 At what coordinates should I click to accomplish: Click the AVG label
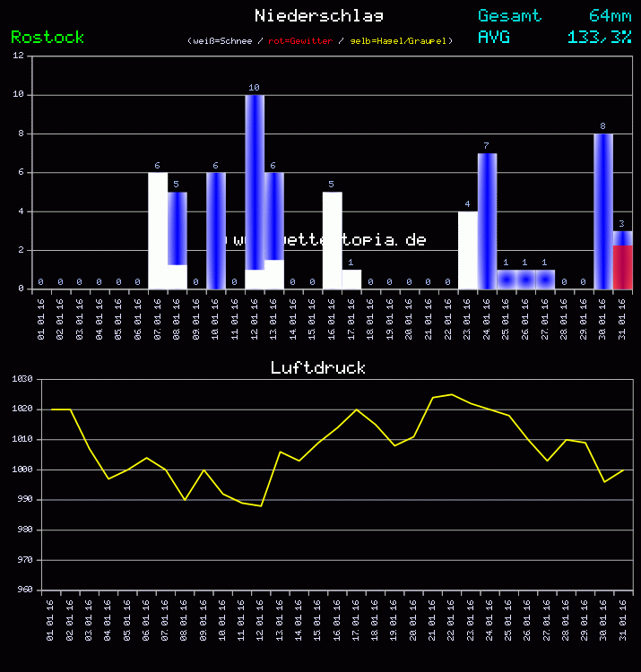[x=494, y=37]
